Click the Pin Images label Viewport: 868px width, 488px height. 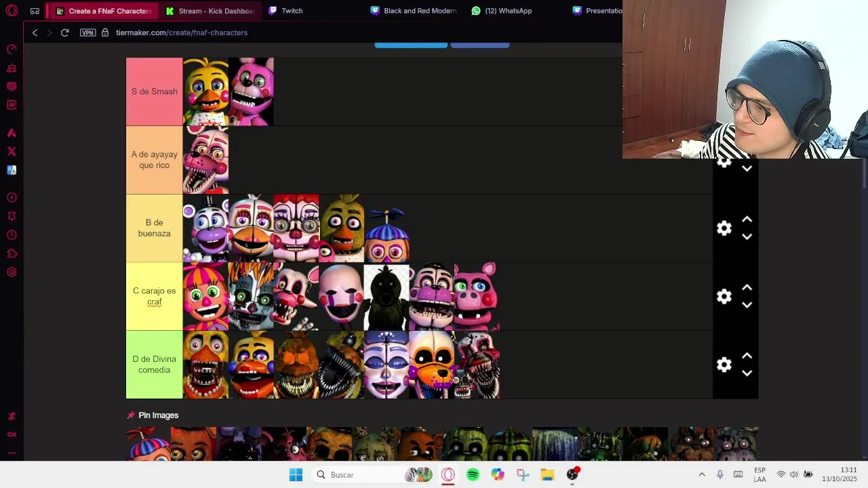158,415
